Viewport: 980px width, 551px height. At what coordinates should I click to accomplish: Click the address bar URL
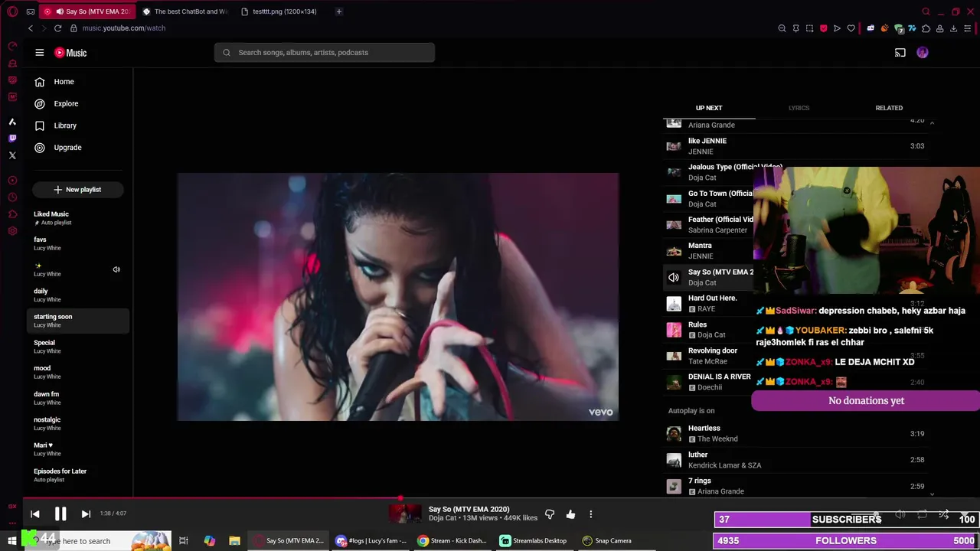pos(124,28)
